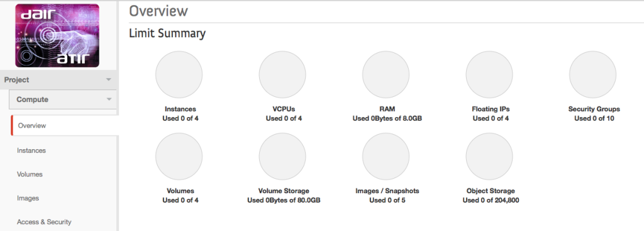Click the DAIR ATIR logo image
The image size is (644, 231).
pyautogui.click(x=57, y=36)
